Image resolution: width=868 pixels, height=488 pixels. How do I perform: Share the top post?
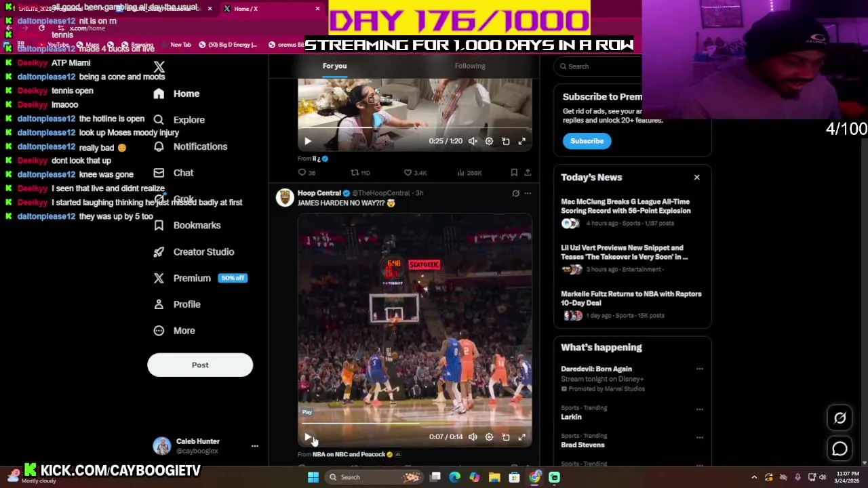tap(528, 173)
